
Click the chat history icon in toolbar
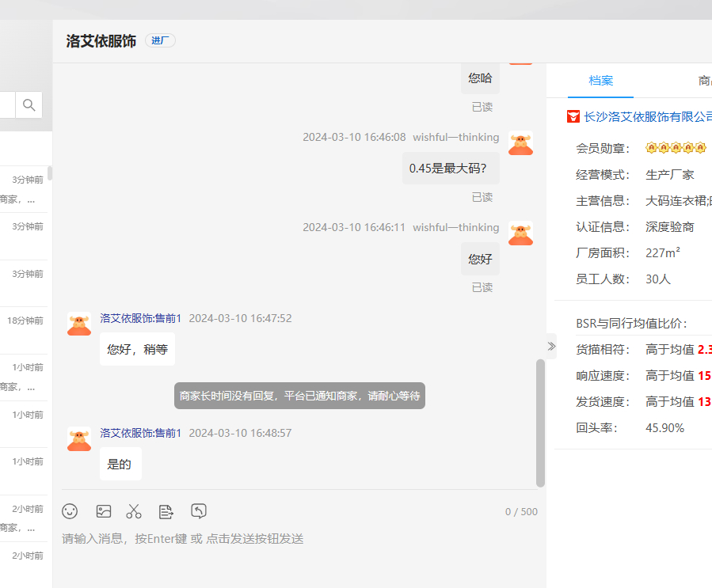tap(199, 511)
